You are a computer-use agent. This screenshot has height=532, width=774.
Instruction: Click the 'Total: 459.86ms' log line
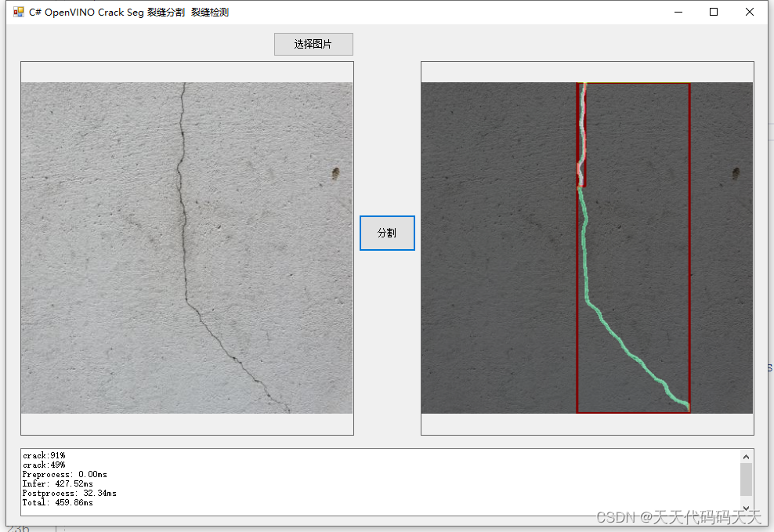pos(58,502)
